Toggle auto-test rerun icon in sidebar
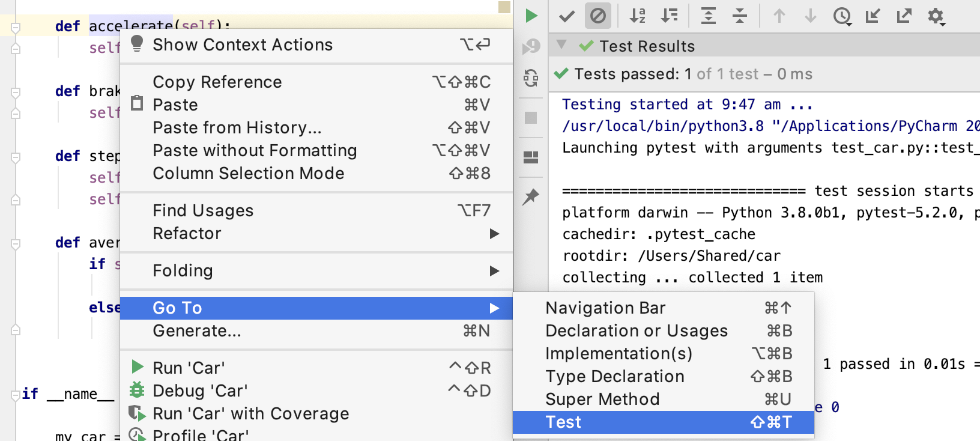Screen dimensions: 980x441 (531, 78)
